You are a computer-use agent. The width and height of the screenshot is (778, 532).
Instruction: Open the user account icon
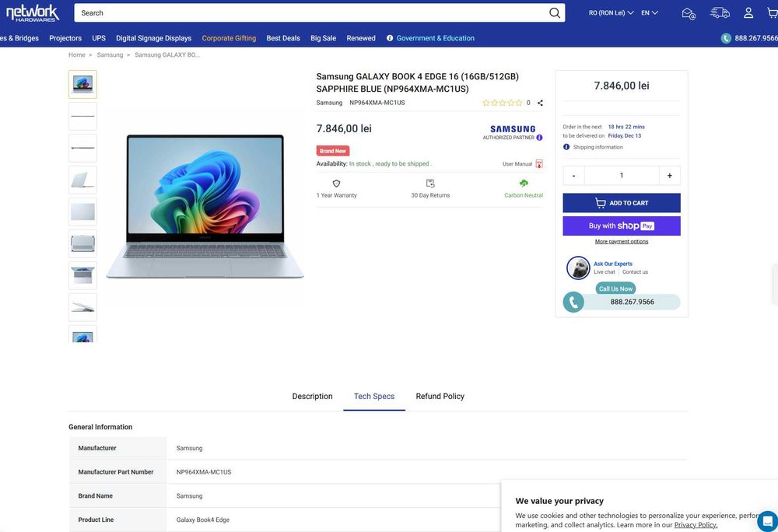click(748, 13)
